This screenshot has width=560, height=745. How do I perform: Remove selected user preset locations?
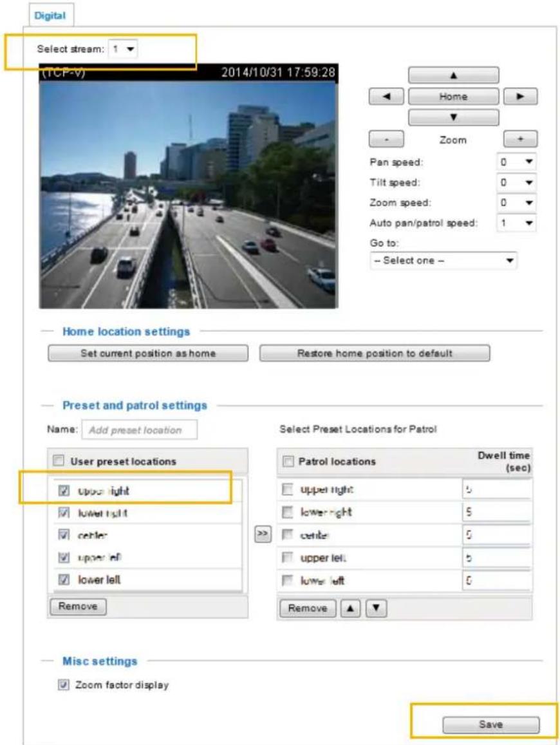pyautogui.click(x=78, y=607)
